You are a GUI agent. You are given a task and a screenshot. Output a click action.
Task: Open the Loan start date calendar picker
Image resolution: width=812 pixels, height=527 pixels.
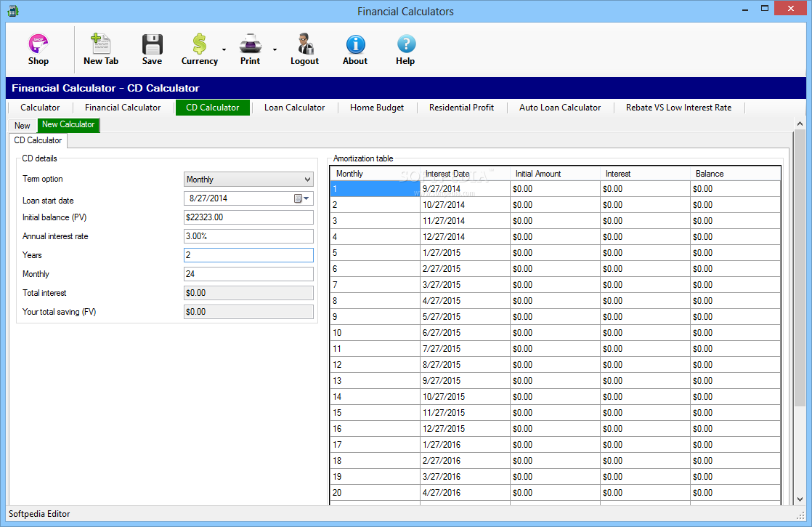pos(301,198)
